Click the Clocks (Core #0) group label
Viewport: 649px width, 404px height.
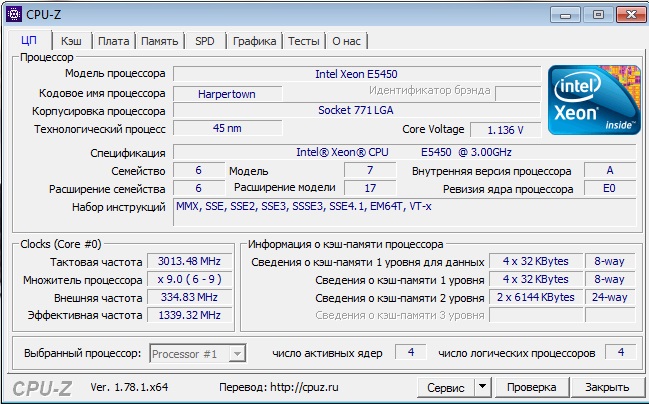coord(61,244)
